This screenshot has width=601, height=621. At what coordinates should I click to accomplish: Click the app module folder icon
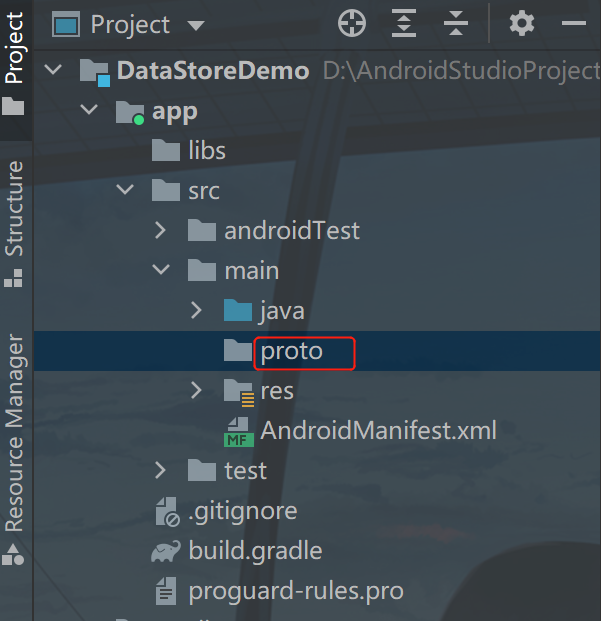point(130,112)
